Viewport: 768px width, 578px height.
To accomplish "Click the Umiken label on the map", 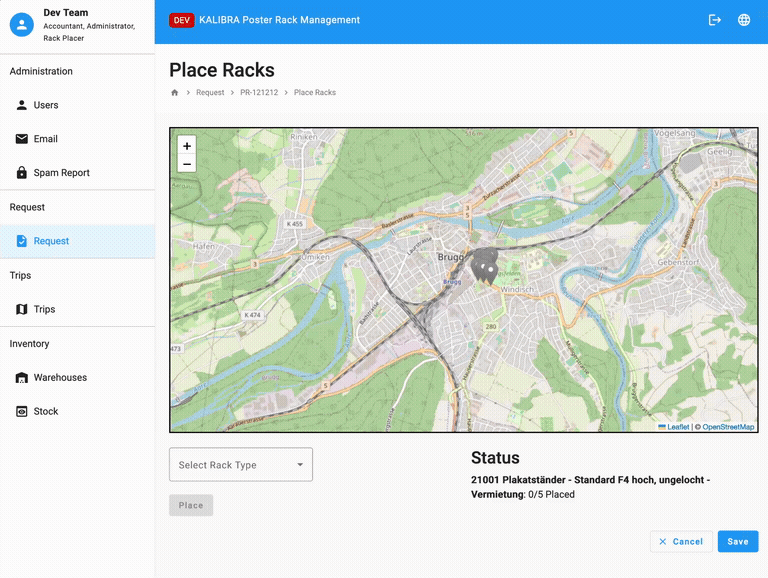I will (x=315, y=257).
